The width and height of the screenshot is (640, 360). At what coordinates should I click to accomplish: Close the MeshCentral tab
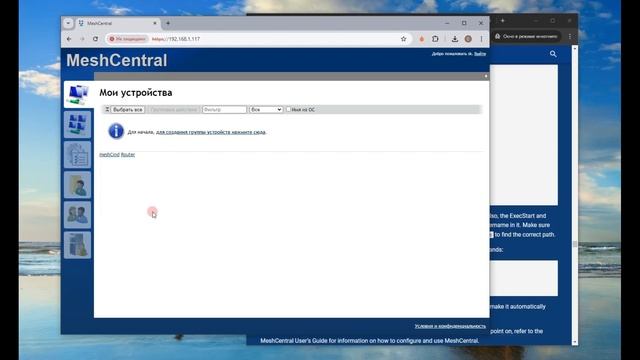(x=155, y=23)
